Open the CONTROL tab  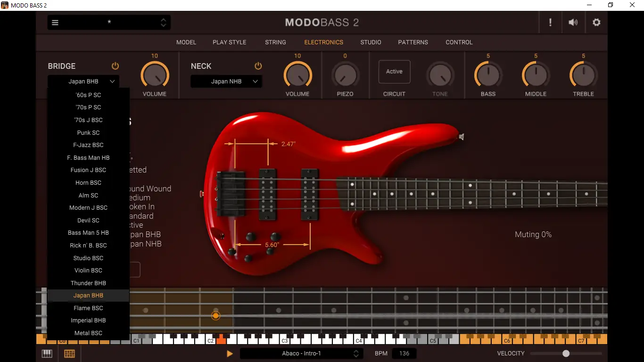[459, 42]
